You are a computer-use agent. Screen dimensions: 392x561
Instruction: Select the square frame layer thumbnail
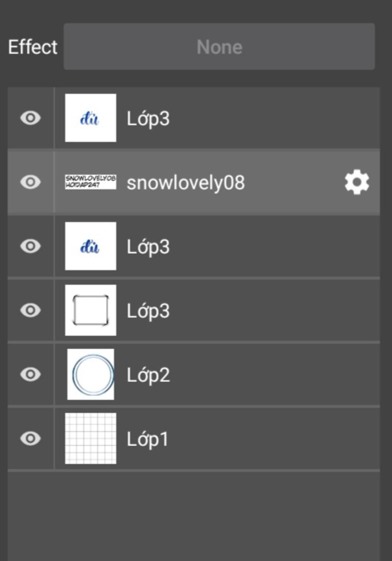(91, 310)
